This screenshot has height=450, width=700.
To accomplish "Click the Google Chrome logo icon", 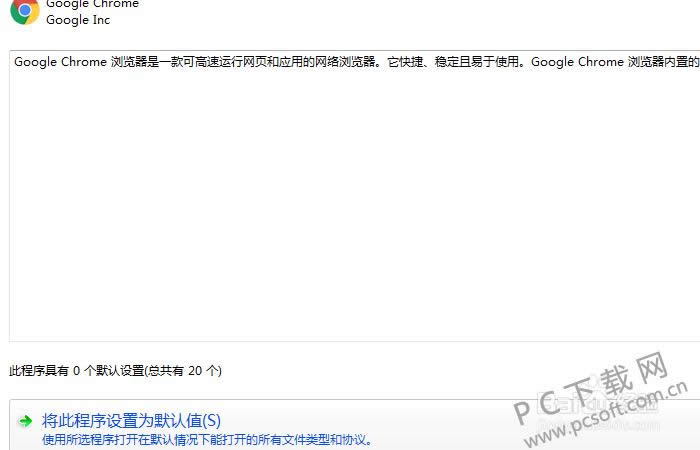I will point(25,11).
